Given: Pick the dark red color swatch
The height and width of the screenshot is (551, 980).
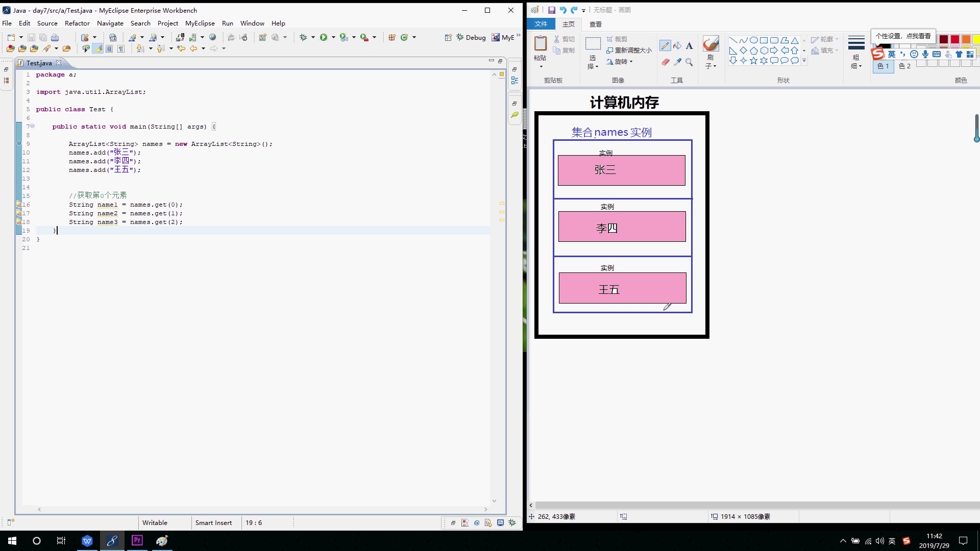Looking at the screenshot, I should click(943, 39).
